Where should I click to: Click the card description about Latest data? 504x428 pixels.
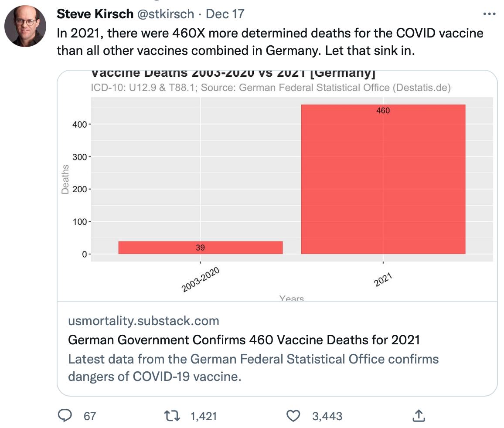coord(253,367)
